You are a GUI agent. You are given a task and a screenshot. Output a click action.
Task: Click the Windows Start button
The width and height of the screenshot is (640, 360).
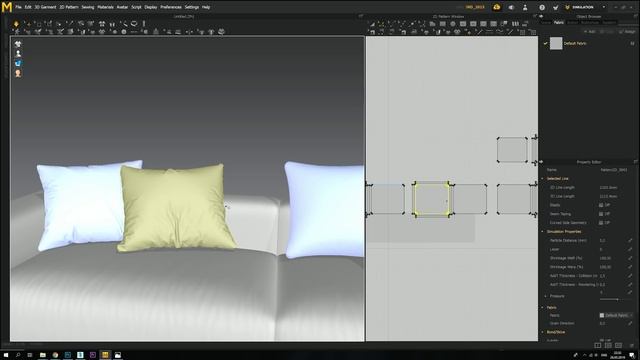(6, 355)
